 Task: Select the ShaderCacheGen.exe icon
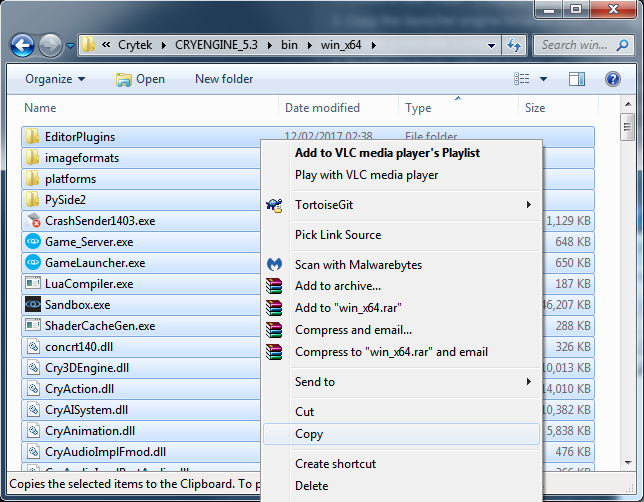click(x=33, y=325)
